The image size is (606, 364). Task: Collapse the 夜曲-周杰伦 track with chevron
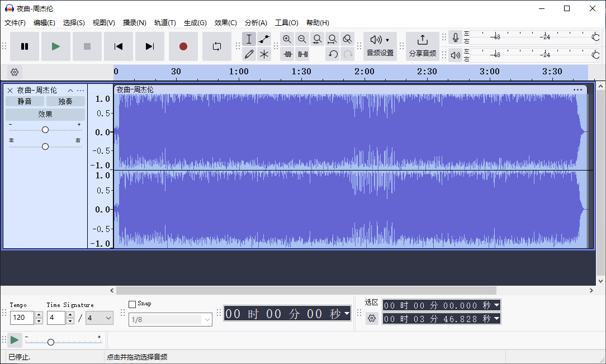coord(70,89)
